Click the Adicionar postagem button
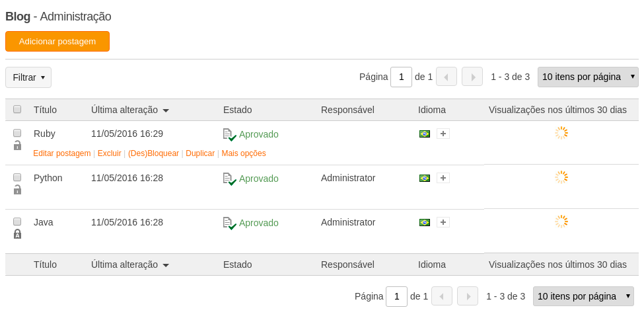644x326 pixels. pyautogui.click(x=57, y=42)
